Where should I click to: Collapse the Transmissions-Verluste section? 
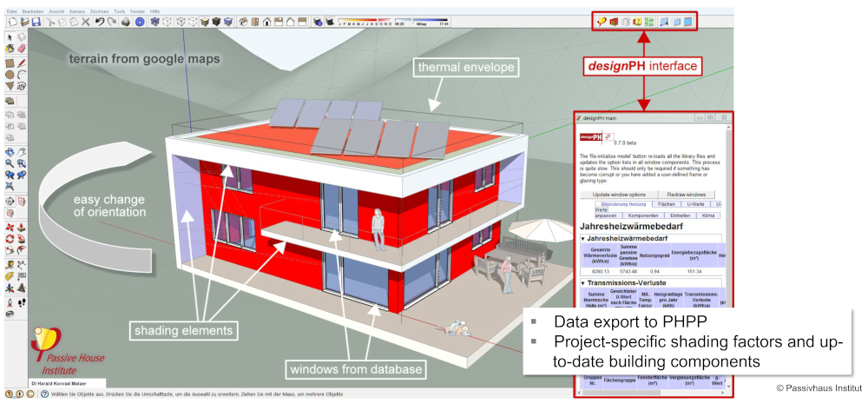pyautogui.click(x=583, y=282)
